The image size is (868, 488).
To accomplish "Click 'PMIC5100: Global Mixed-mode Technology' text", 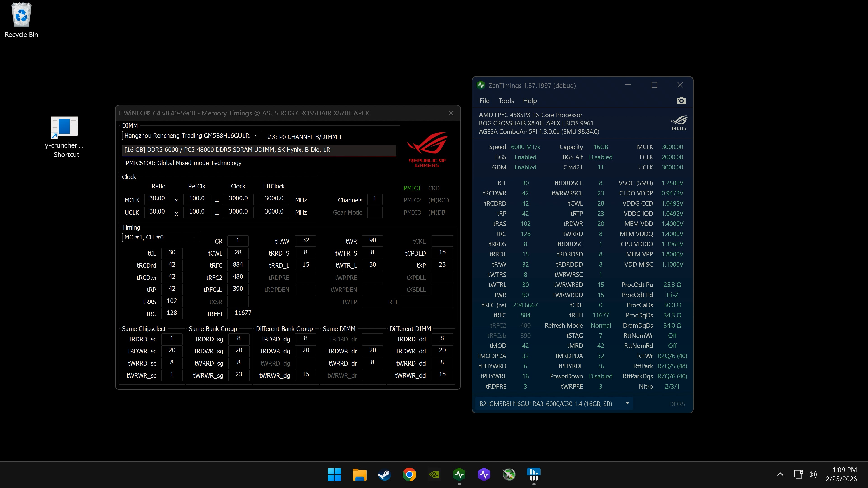I will (183, 163).
